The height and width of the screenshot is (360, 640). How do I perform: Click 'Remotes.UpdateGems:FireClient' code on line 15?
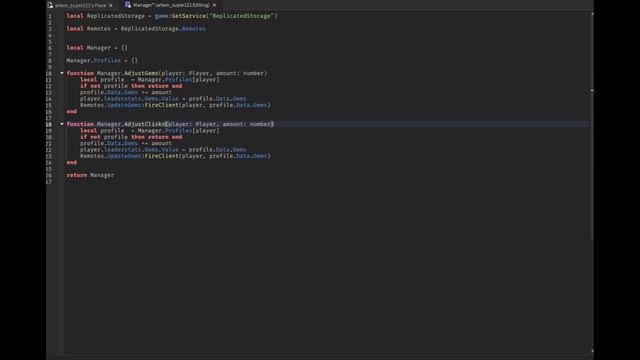click(175, 105)
